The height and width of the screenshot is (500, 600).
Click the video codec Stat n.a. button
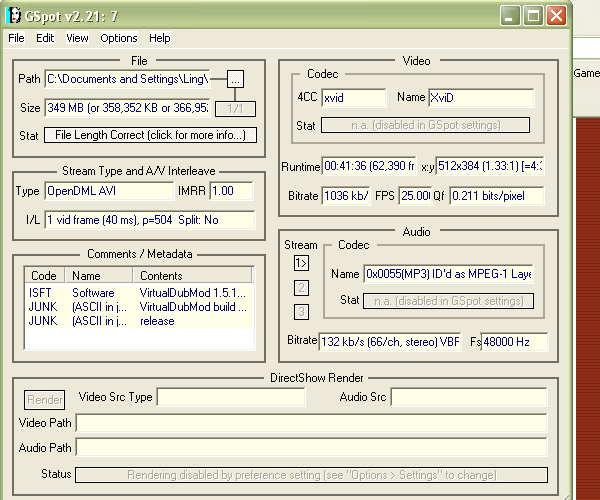[x=426, y=125]
